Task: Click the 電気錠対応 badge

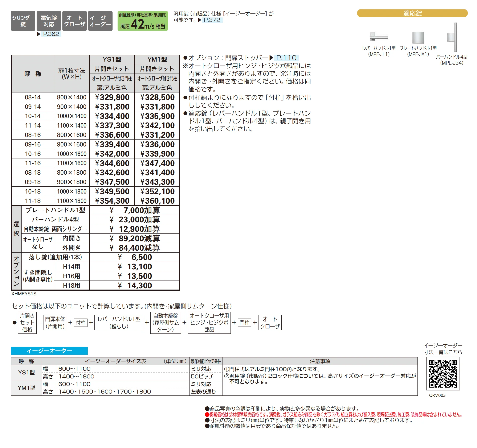Action: [x=49, y=21]
